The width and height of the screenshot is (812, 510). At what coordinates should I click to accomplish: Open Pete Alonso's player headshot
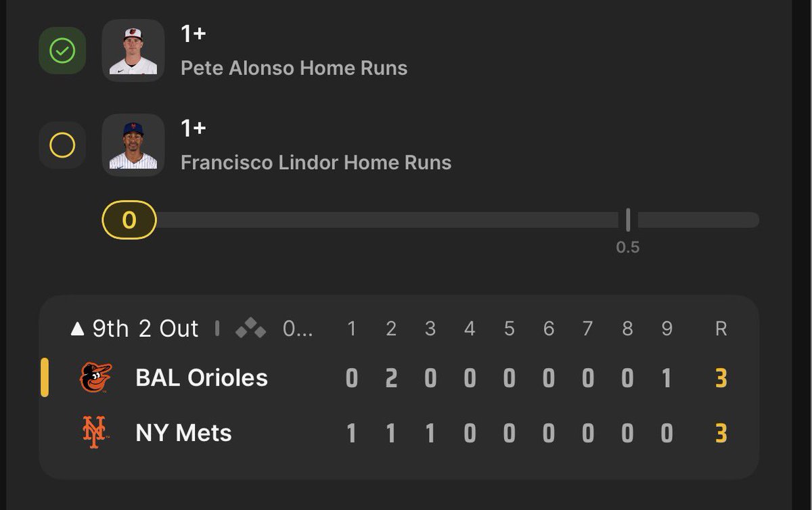133,51
